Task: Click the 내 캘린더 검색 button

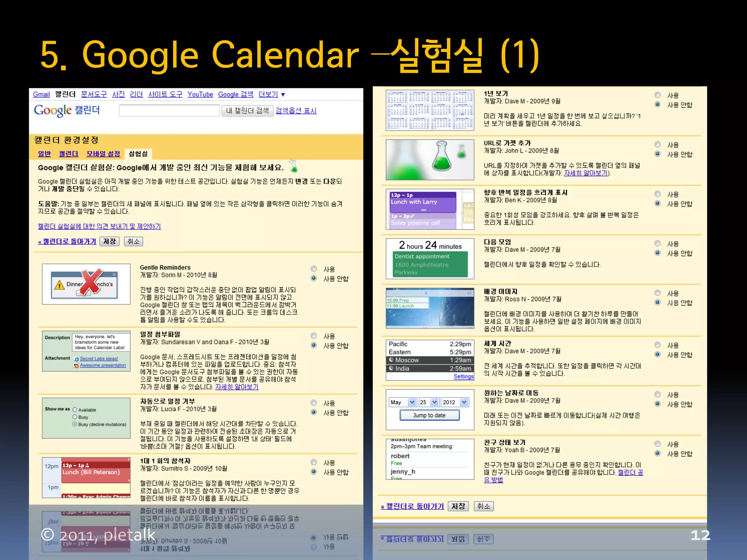Action: point(247,110)
